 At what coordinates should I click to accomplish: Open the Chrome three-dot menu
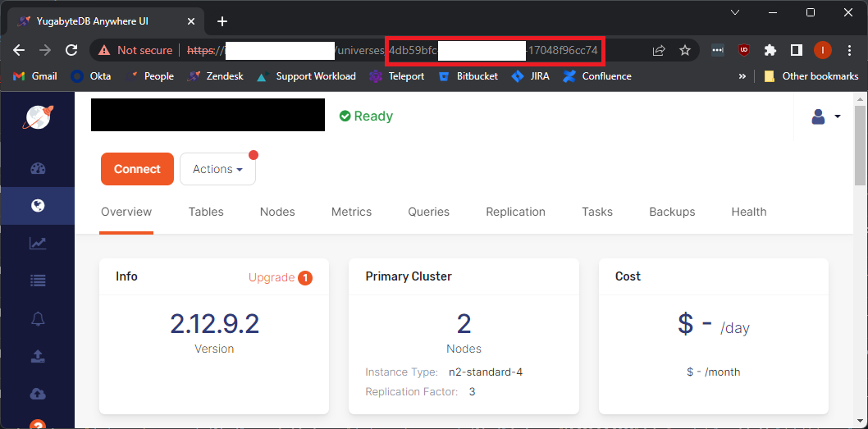pyautogui.click(x=850, y=50)
